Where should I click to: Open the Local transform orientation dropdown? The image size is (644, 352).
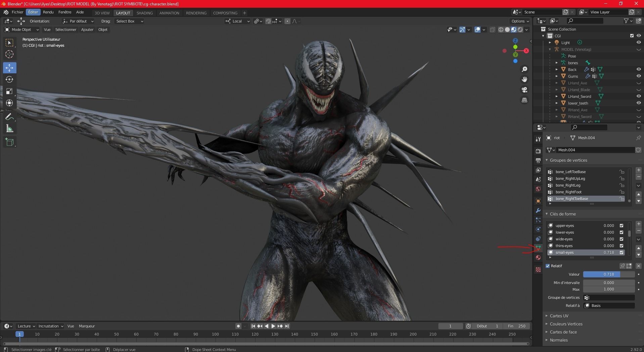(x=237, y=21)
